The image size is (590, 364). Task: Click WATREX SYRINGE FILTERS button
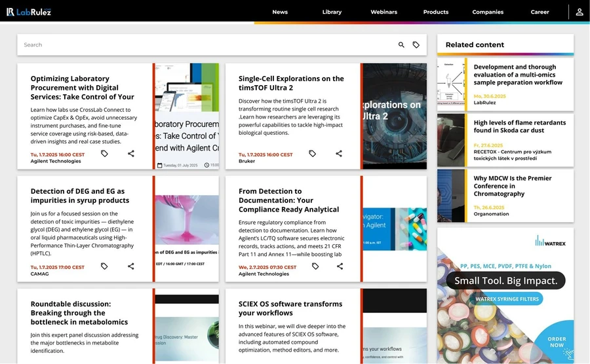click(x=507, y=299)
